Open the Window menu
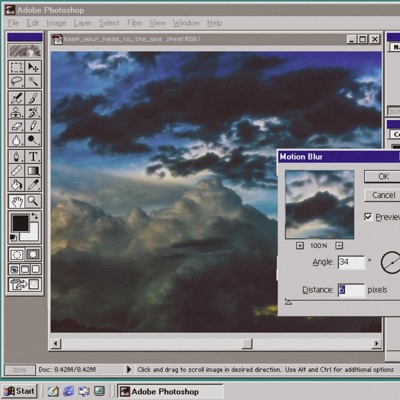 tap(186, 23)
